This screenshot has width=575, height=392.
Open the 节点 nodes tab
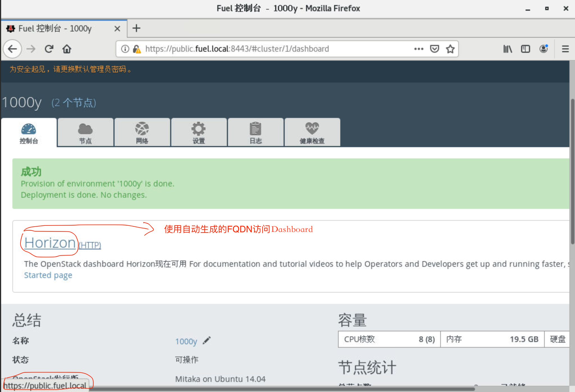85,133
